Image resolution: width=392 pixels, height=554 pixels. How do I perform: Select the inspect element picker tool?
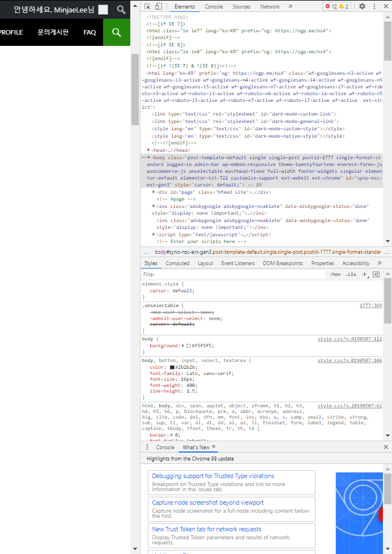pyautogui.click(x=147, y=6)
